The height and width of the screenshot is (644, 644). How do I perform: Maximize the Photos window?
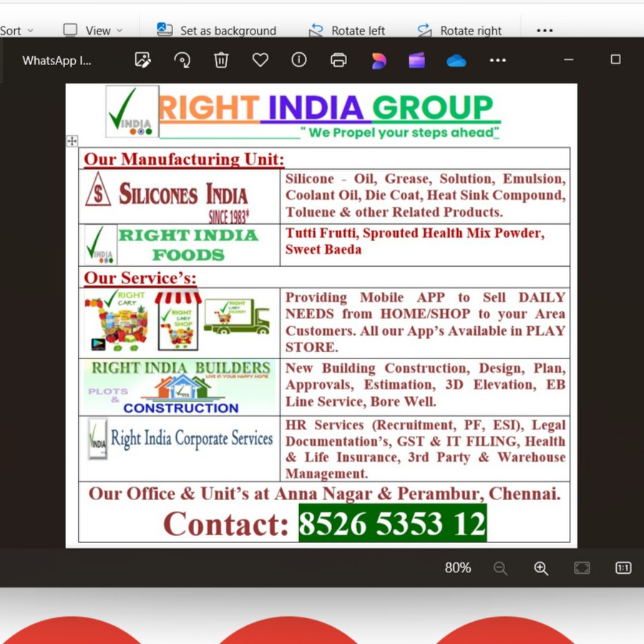pos(615,59)
